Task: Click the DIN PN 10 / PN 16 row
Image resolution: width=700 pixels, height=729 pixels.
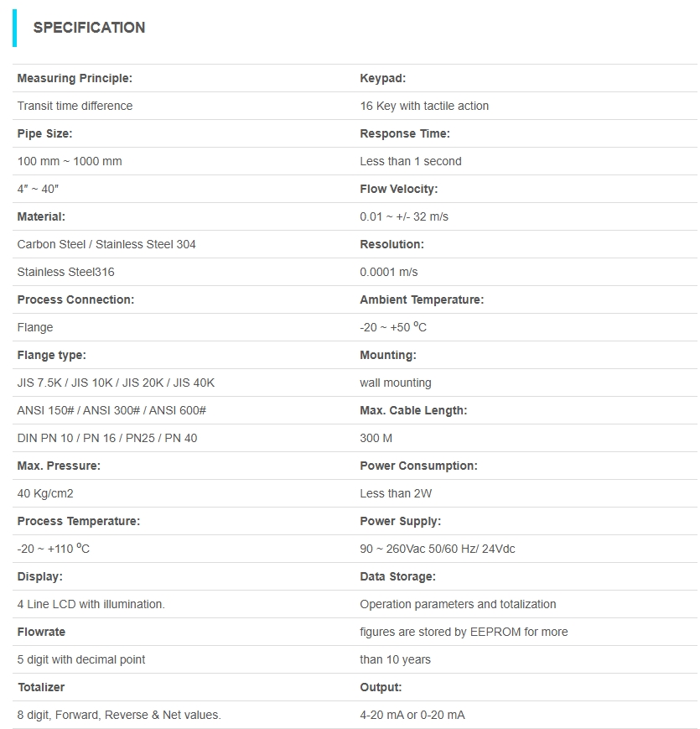Action: (107, 438)
